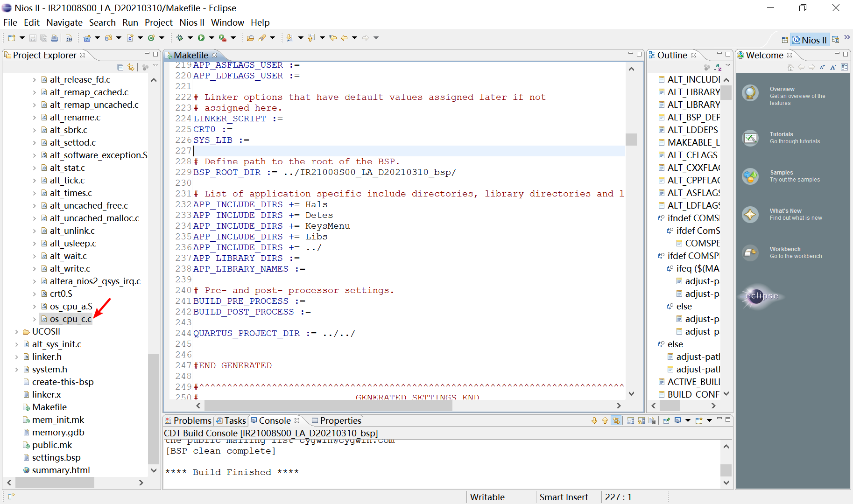Click the Run External Tools icon
Screen dimensions: 853x504
point(223,38)
